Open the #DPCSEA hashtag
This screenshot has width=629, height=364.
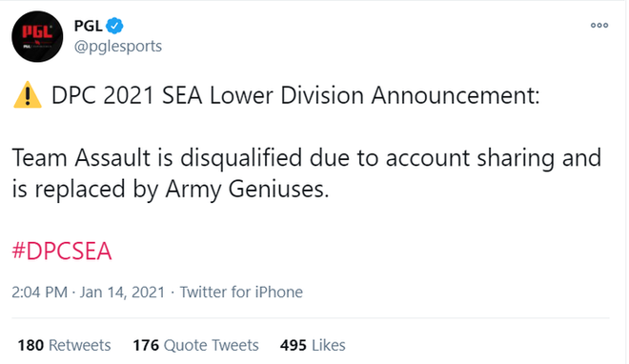tap(62, 252)
